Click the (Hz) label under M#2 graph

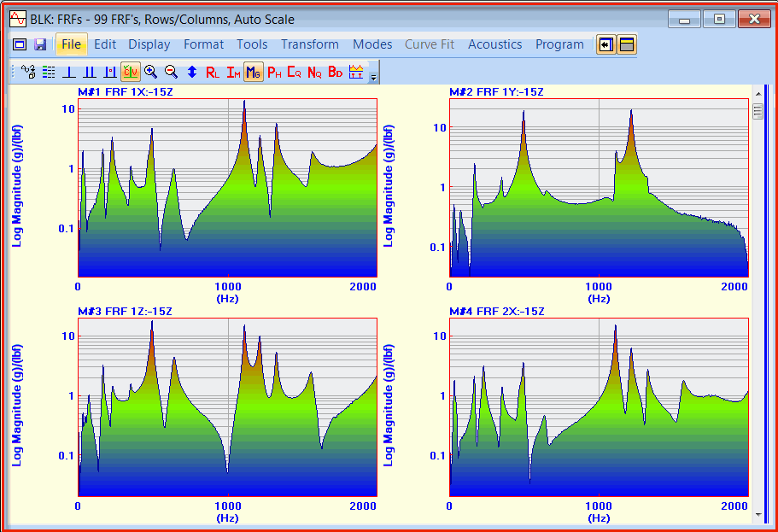(x=599, y=299)
